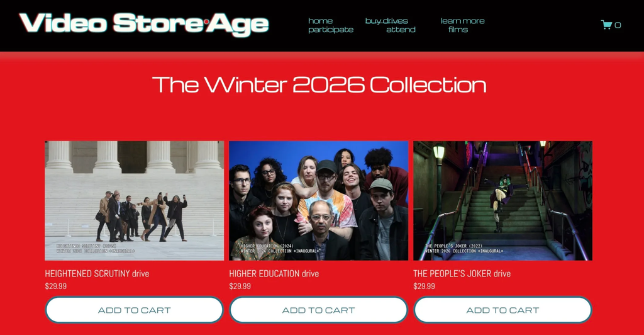Add HIGHER EDUCATION drive to cart
Viewport: 644px width, 335px height.
[x=318, y=310]
